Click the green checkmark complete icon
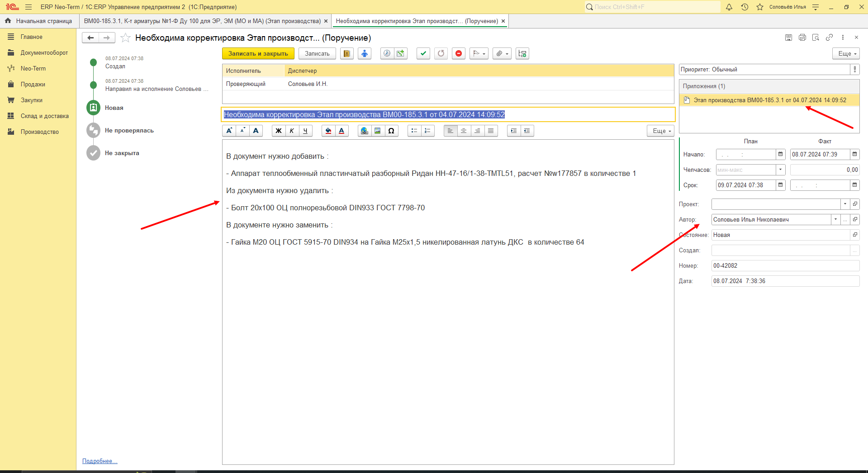Screen dimensions: 868x473 423,53
